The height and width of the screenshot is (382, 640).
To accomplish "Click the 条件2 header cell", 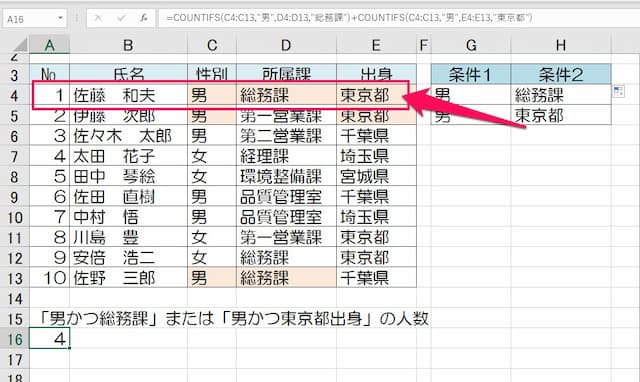I will click(x=561, y=74).
